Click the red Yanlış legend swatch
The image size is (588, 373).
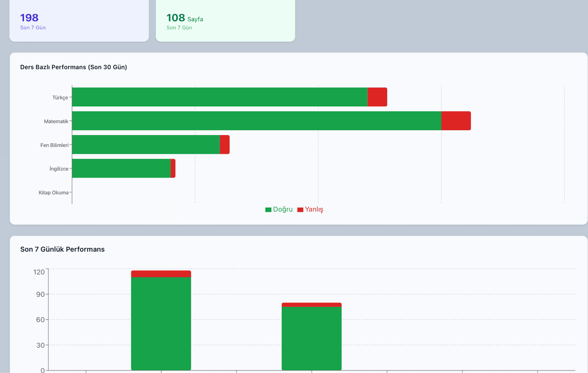point(300,210)
